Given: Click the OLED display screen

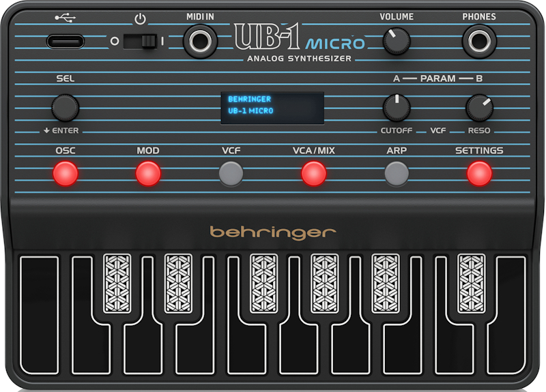Looking at the screenshot, I should pos(272,108).
